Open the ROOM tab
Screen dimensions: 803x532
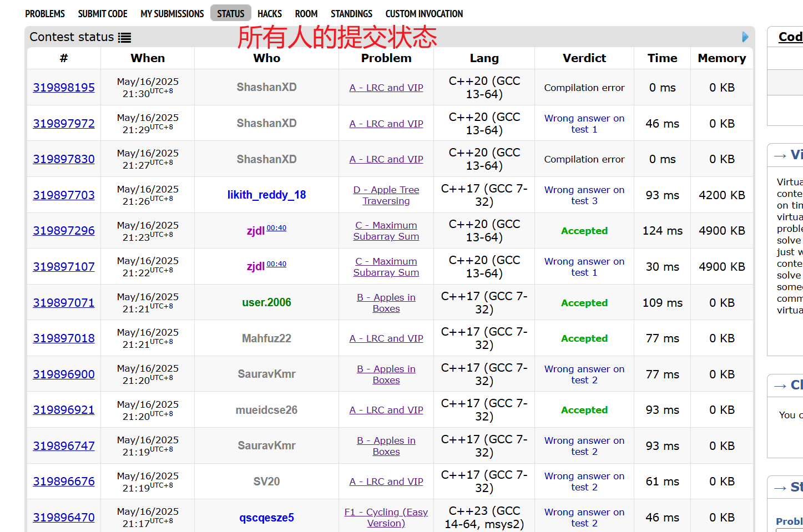pyautogui.click(x=306, y=14)
